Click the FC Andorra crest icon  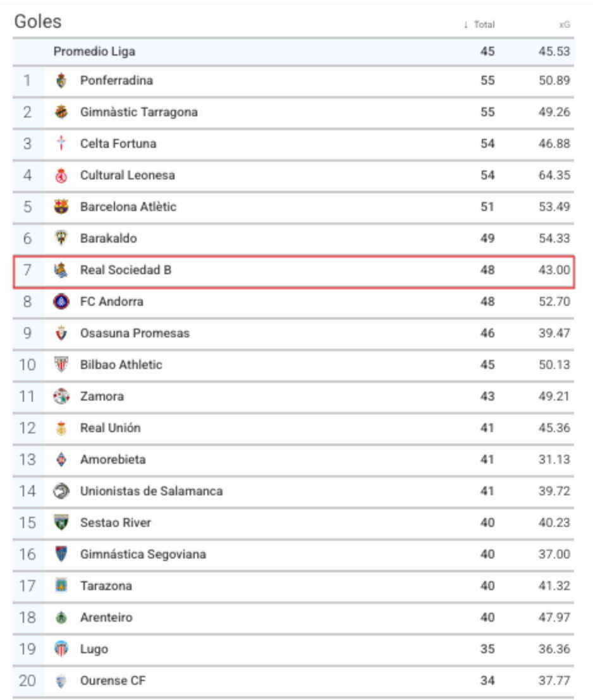(61, 302)
